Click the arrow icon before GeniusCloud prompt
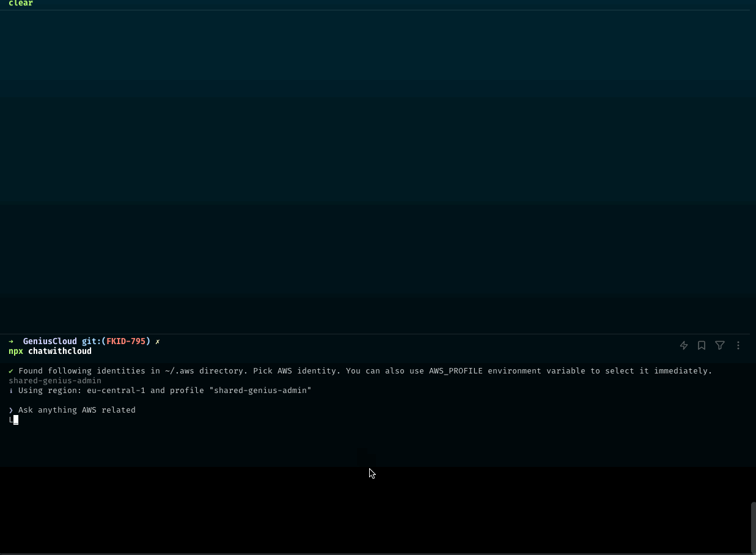 tap(10, 341)
